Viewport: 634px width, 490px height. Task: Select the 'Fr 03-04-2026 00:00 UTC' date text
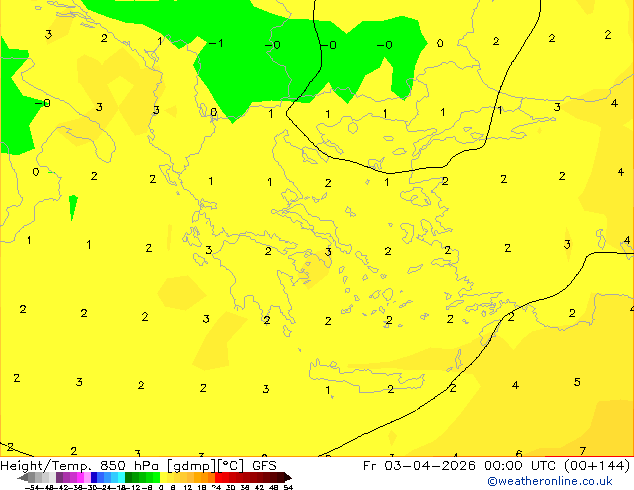[x=461, y=466]
